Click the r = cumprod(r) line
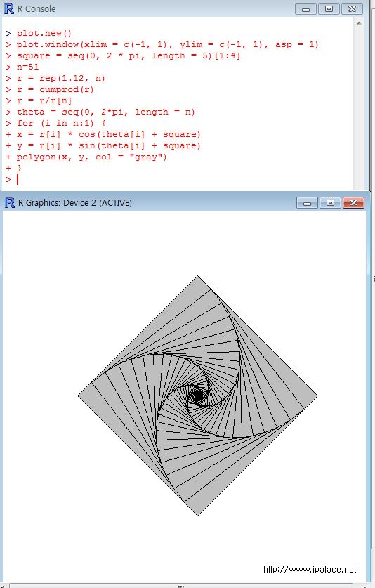The image size is (375, 588). point(55,90)
